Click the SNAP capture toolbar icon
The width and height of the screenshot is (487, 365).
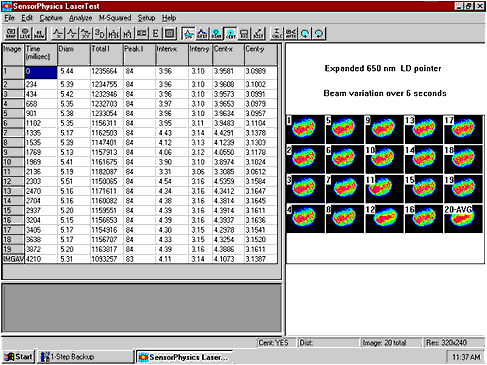click(x=11, y=33)
